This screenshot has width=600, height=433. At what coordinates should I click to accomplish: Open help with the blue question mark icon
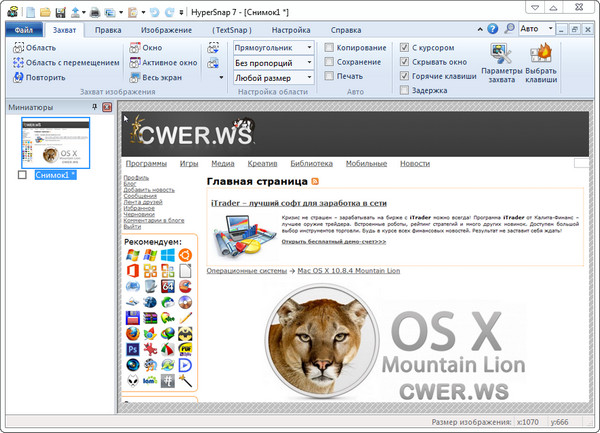[x=493, y=29]
